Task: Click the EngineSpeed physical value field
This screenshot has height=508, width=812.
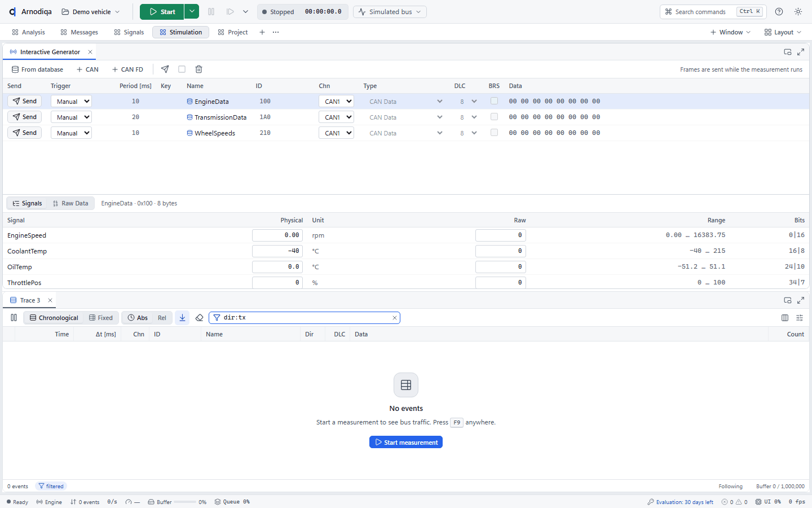Action: tap(277, 235)
